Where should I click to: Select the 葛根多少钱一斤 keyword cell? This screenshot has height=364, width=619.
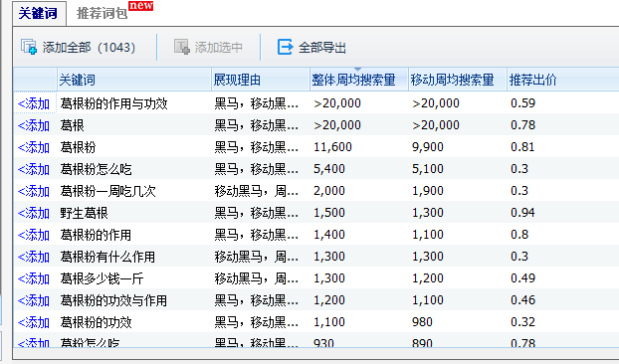pyautogui.click(x=102, y=278)
